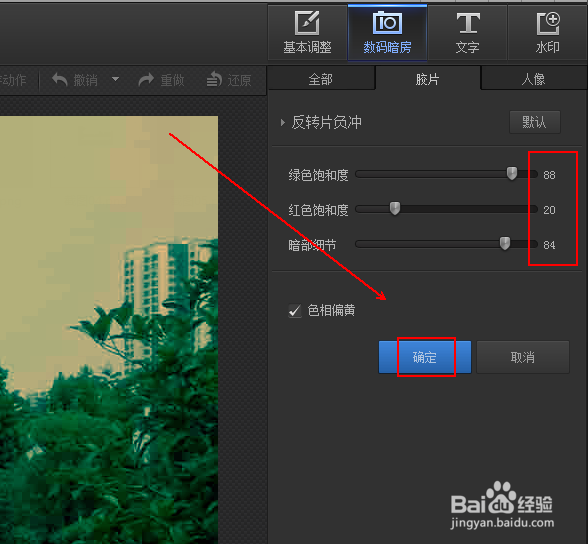The width and height of the screenshot is (588, 544).
Task: Click the 绿色饱和度 value 88
Action: (549, 175)
